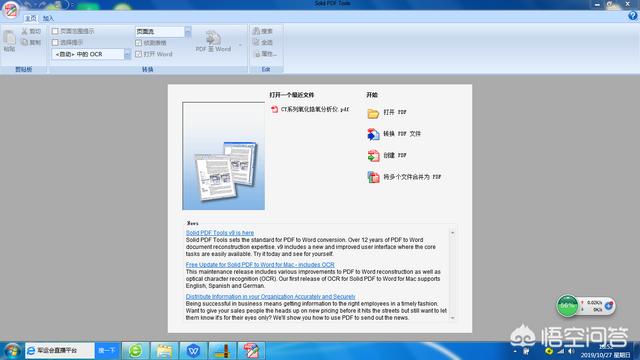The height and width of the screenshot is (360, 640).
Task: Click the Convert PDF file icon
Action: [373, 134]
